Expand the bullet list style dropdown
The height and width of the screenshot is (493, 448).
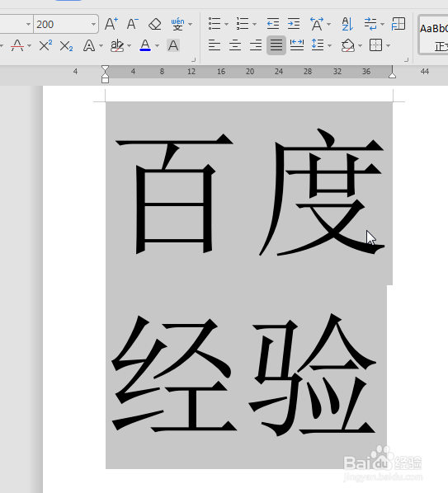226,24
